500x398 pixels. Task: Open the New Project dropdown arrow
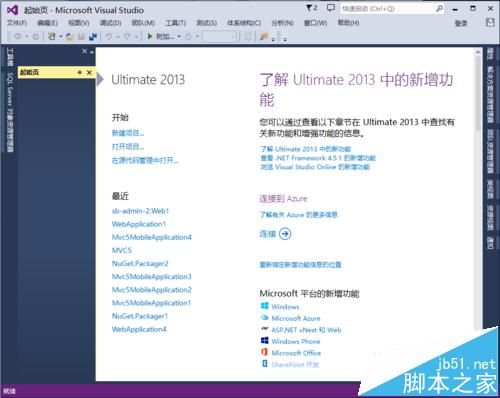[x=61, y=36]
